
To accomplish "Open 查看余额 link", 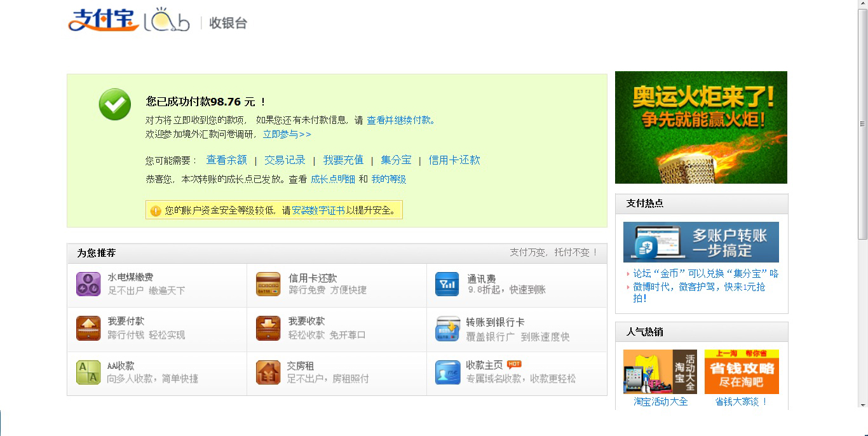I will coord(227,160).
